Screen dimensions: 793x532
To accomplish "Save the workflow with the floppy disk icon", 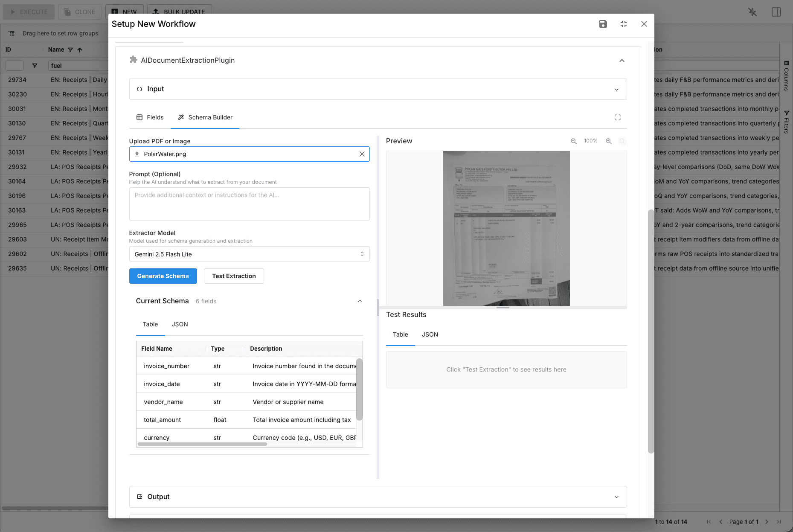I will 603,24.
